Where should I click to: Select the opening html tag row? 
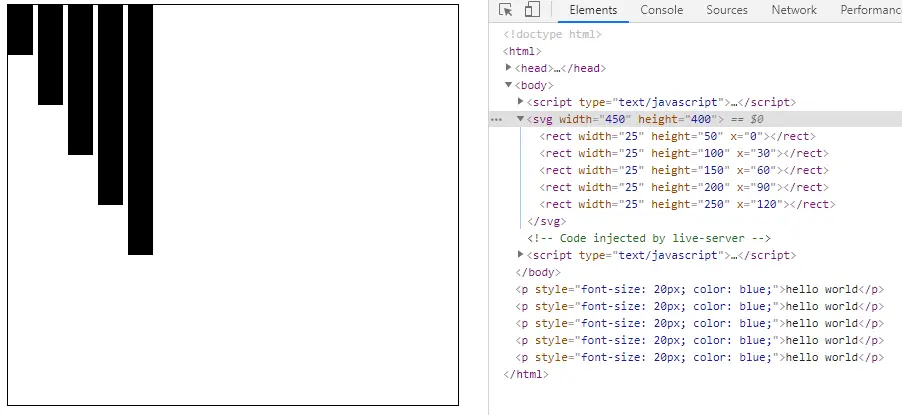tap(522, 51)
